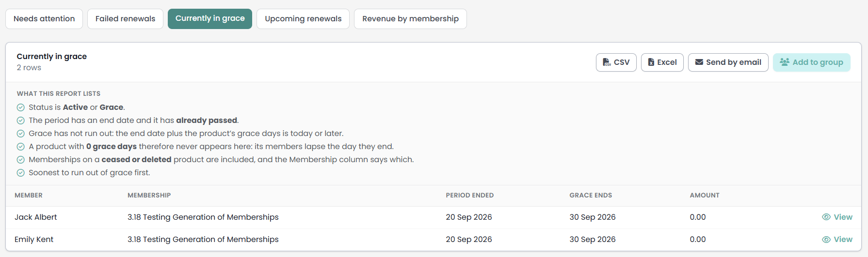Click the CSV file icon
Image resolution: width=868 pixels, height=257 pixels.
tap(607, 62)
